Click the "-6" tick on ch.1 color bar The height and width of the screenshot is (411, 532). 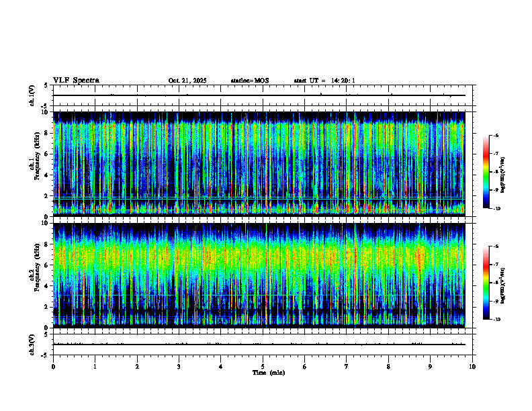tap(496, 135)
